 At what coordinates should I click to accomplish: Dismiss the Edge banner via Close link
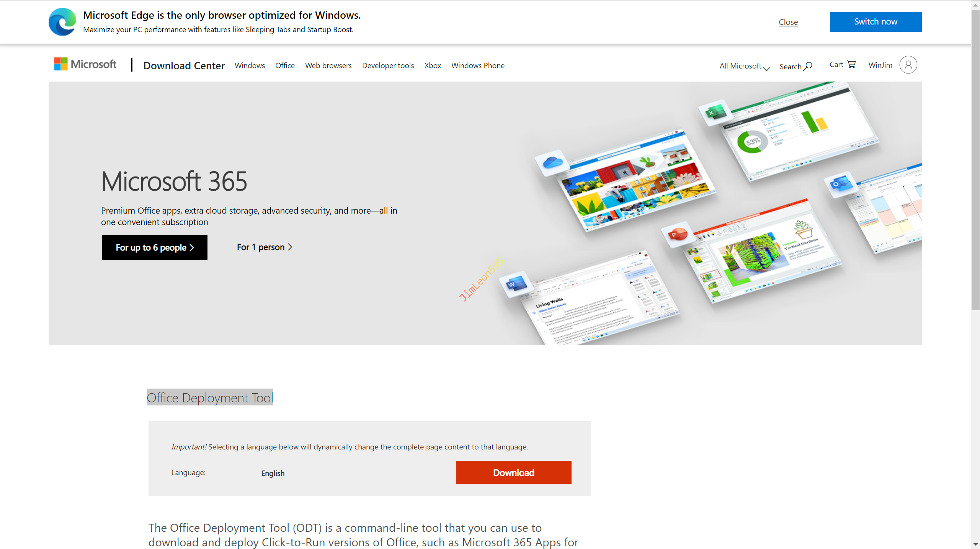[788, 22]
